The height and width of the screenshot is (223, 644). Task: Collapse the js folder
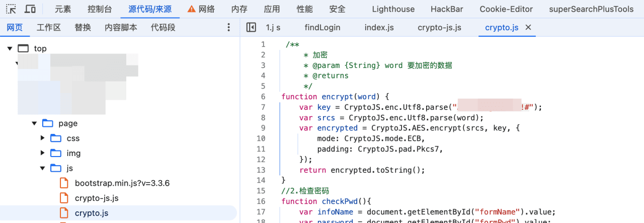click(x=43, y=168)
